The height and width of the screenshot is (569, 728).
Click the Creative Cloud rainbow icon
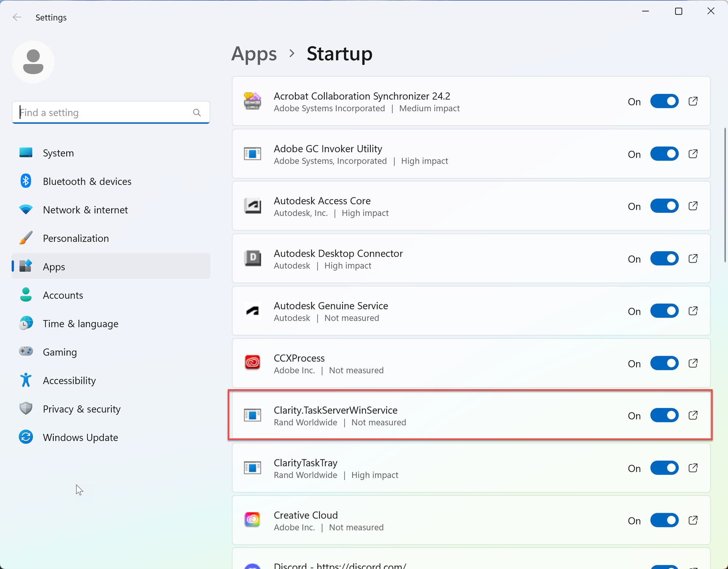tap(252, 520)
